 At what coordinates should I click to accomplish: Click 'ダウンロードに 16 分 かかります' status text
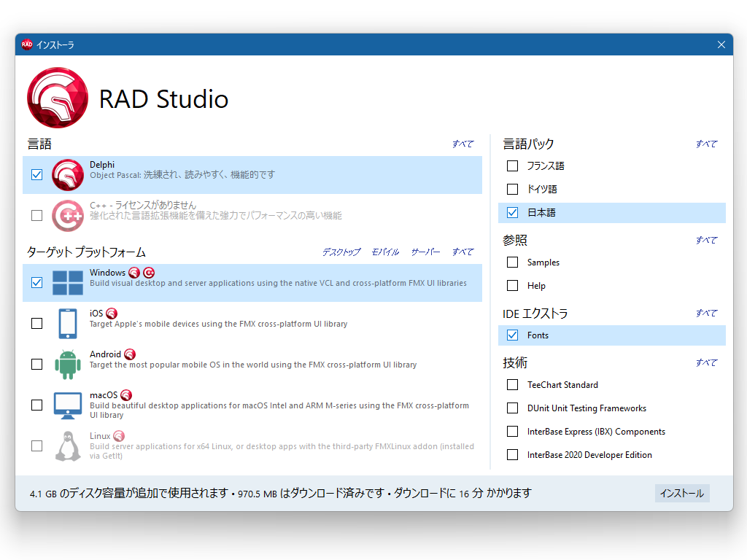coord(462,494)
